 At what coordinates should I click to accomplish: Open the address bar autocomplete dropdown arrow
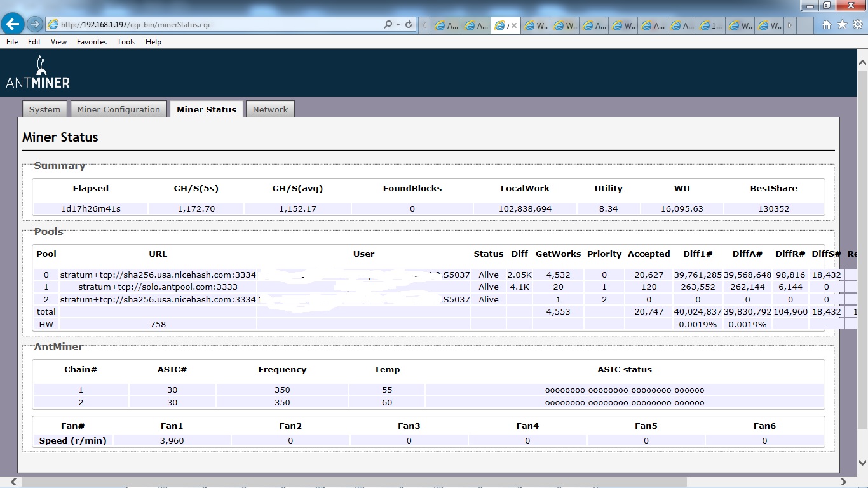click(x=398, y=25)
